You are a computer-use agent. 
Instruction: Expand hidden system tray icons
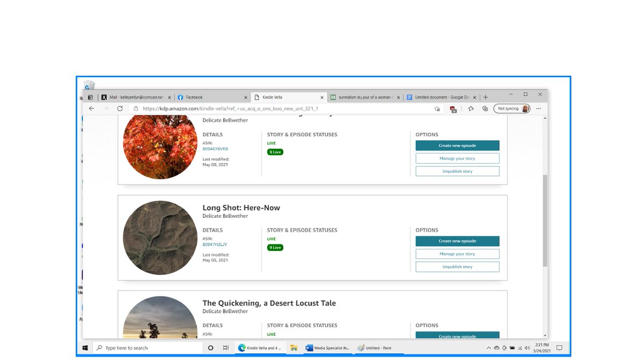click(x=488, y=348)
